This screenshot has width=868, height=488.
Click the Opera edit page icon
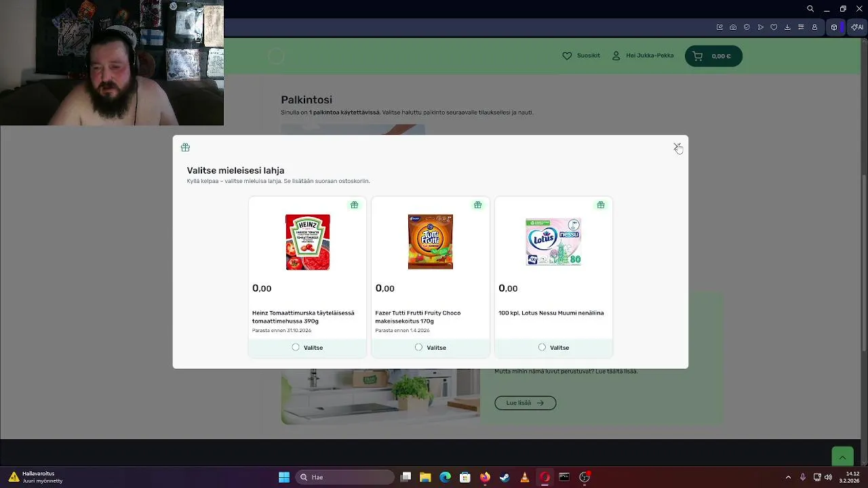[719, 27]
